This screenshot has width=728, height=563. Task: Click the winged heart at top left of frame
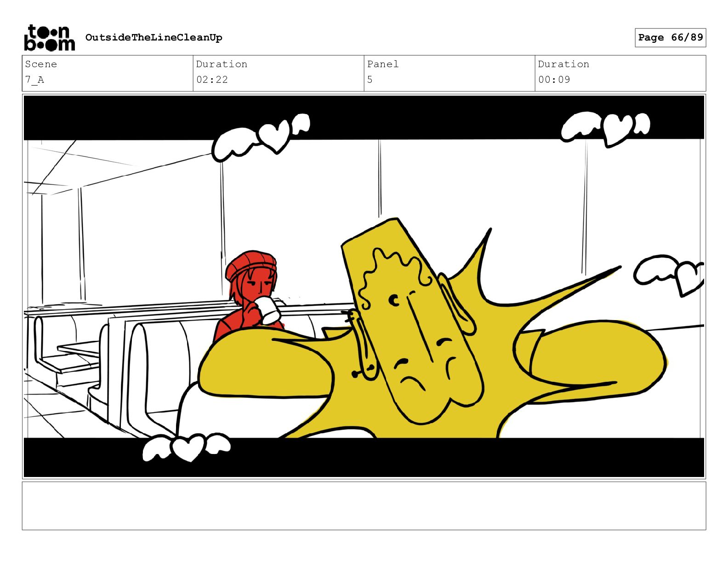pyautogui.click(x=260, y=137)
